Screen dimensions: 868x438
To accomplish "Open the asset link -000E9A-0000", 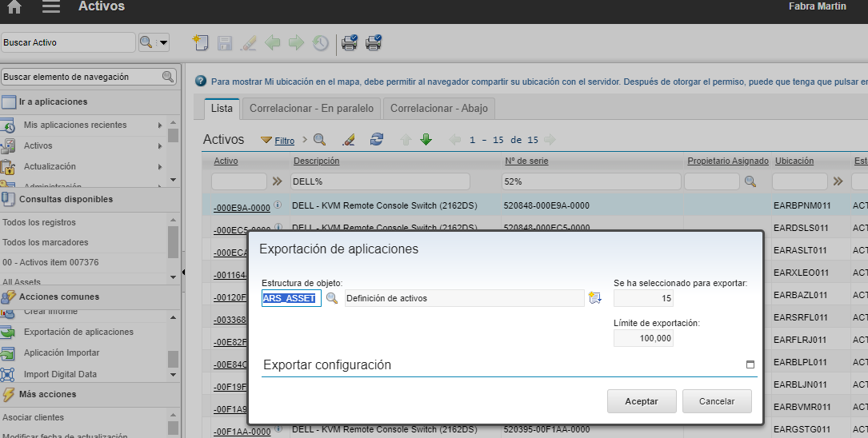I will click(x=242, y=208).
